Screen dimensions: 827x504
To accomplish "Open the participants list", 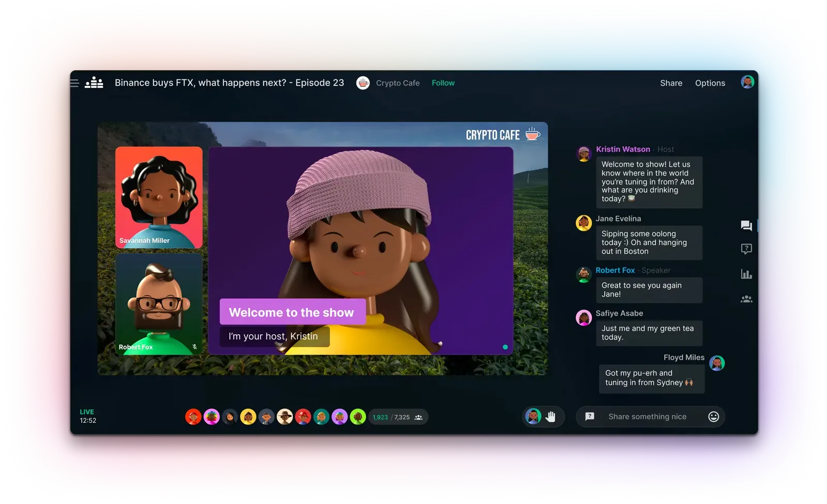I will coord(746,299).
